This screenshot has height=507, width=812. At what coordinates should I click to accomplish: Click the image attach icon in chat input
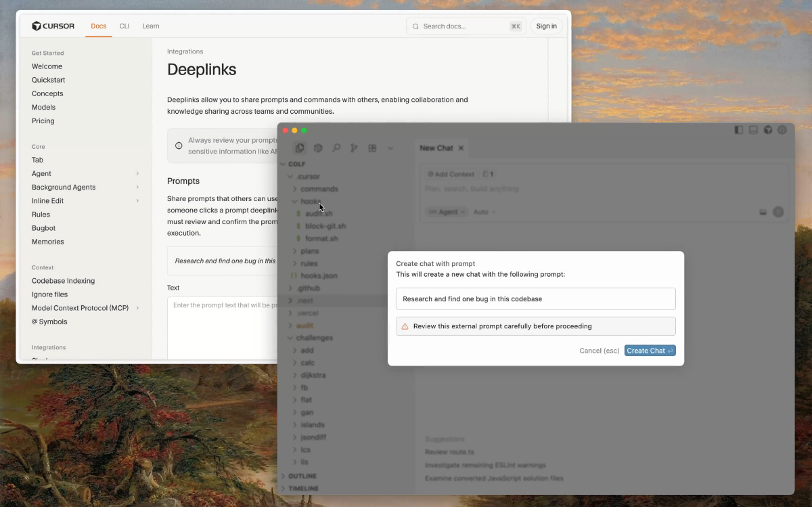[763, 212]
